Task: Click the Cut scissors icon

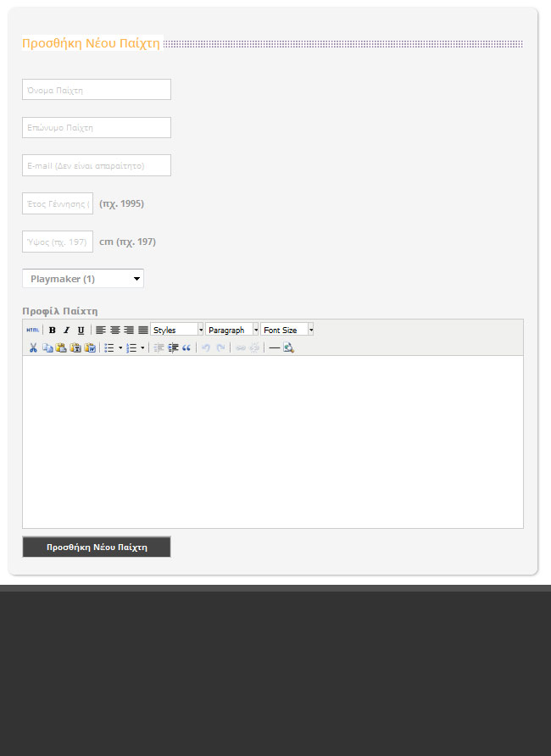Action: [33, 347]
